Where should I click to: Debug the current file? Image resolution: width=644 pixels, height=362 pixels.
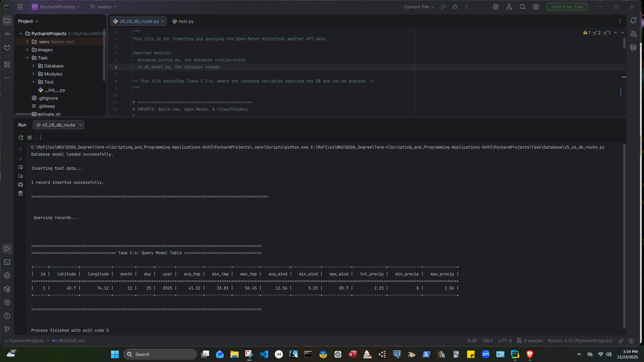(x=455, y=7)
